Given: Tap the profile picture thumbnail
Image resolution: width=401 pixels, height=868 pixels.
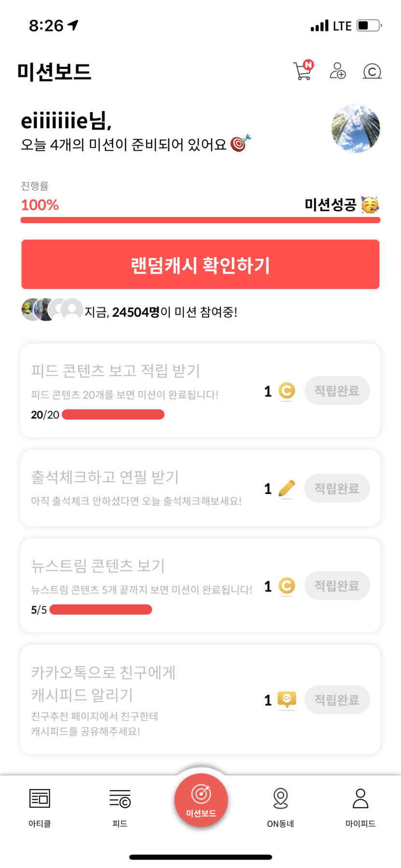Looking at the screenshot, I should pyautogui.click(x=356, y=128).
